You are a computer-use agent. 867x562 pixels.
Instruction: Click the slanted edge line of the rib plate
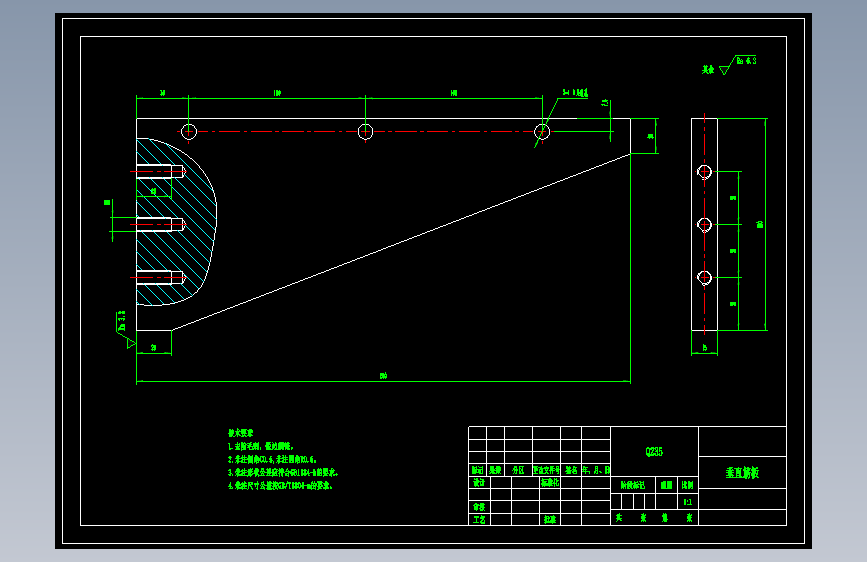click(x=401, y=242)
